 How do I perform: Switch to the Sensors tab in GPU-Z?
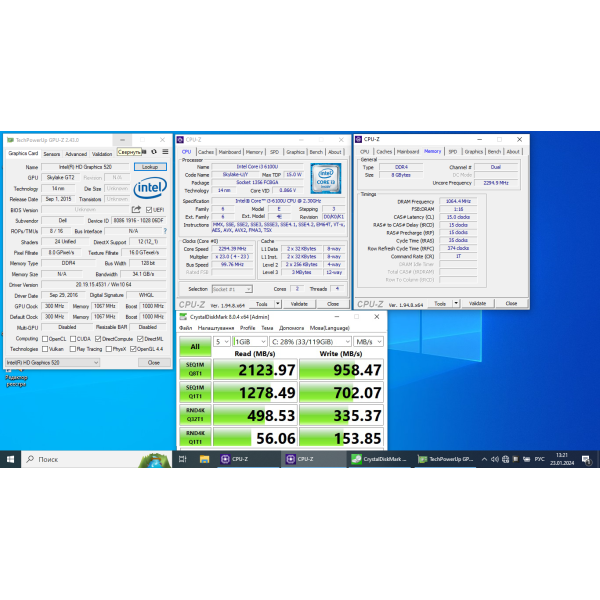52,154
